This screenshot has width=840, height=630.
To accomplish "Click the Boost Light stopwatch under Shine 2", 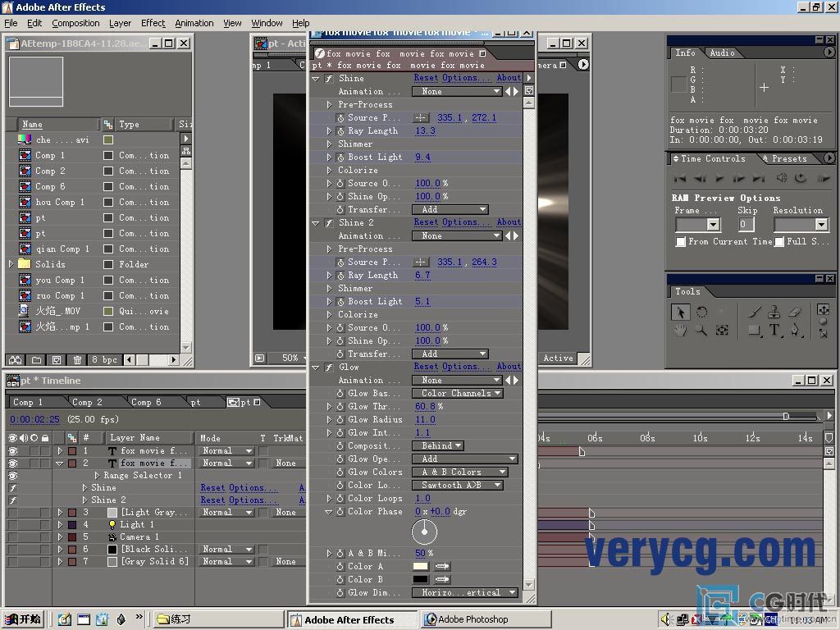I will (340, 302).
